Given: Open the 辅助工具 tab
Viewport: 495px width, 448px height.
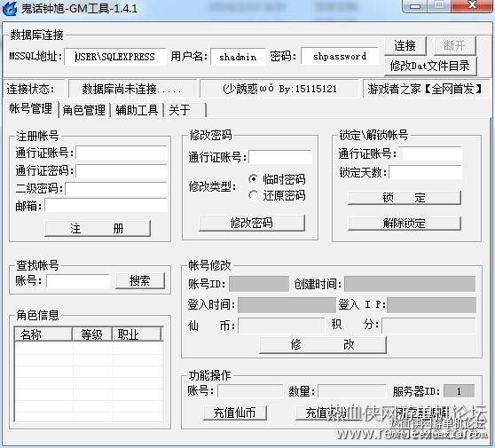Looking at the screenshot, I should pyautogui.click(x=137, y=110).
